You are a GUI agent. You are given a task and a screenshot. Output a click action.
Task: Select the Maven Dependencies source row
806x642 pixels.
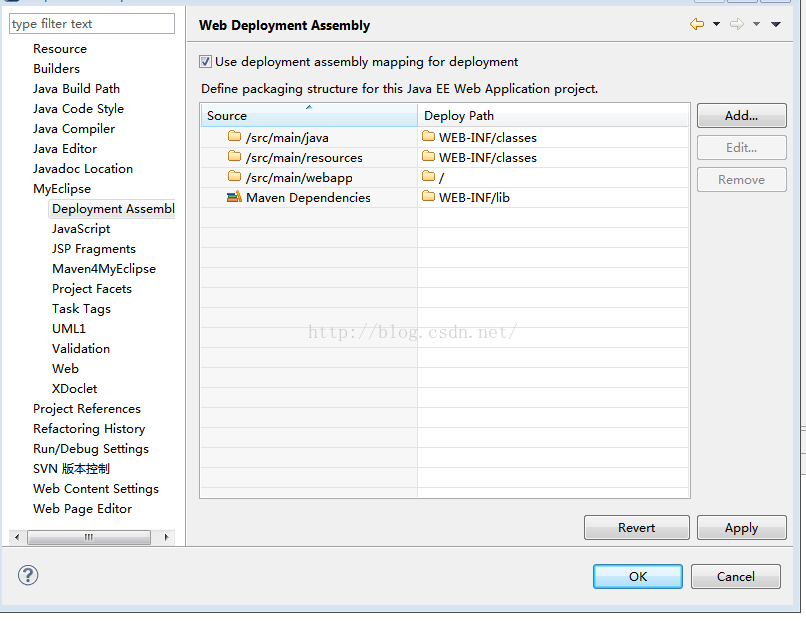pos(309,198)
